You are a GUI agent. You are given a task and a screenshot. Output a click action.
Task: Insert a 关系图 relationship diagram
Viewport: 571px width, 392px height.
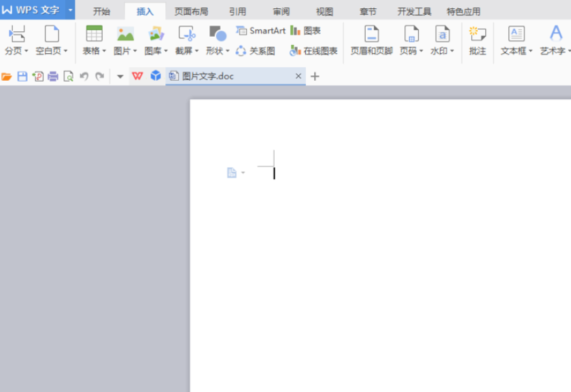pos(256,50)
